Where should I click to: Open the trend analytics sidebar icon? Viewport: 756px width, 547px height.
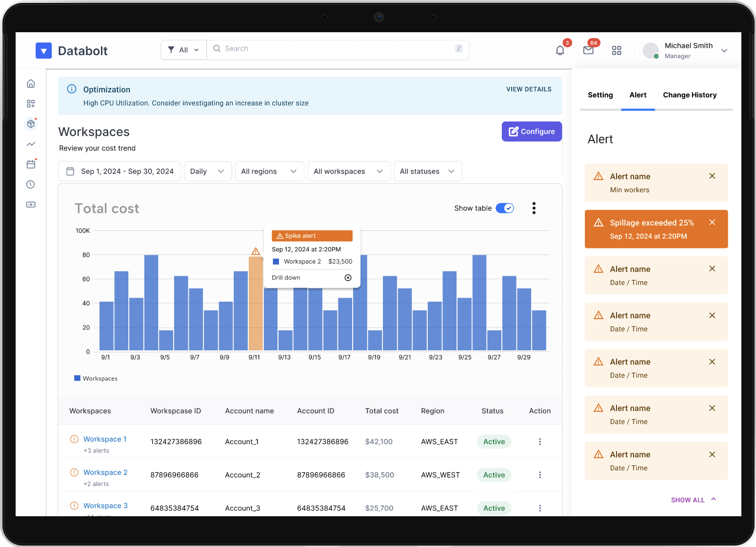click(x=31, y=144)
